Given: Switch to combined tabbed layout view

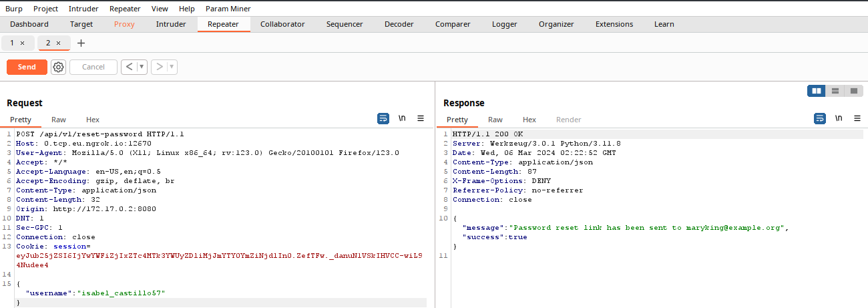Looking at the screenshot, I should 853,91.
